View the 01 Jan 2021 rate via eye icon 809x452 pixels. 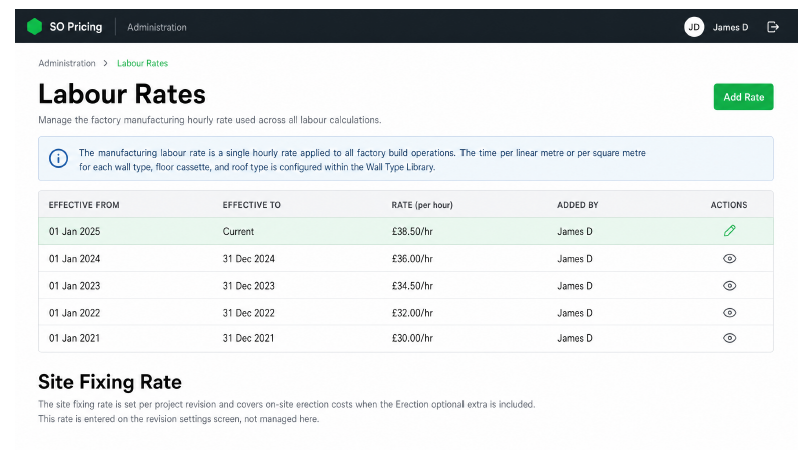pyautogui.click(x=729, y=338)
